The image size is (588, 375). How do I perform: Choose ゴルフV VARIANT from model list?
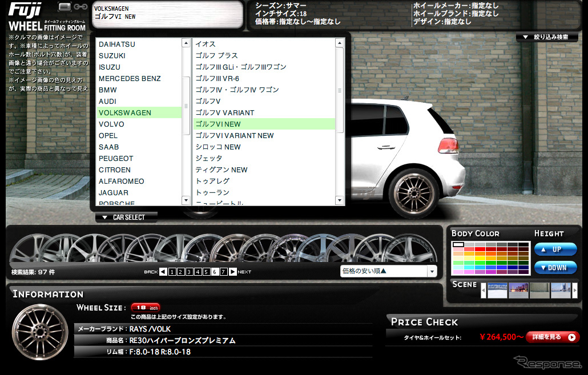click(224, 112)
